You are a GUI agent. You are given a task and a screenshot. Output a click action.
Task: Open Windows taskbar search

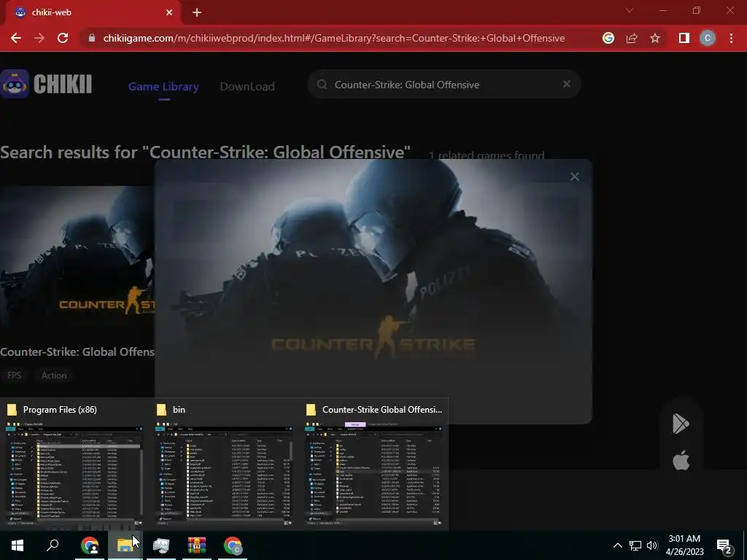coord(53,545)
